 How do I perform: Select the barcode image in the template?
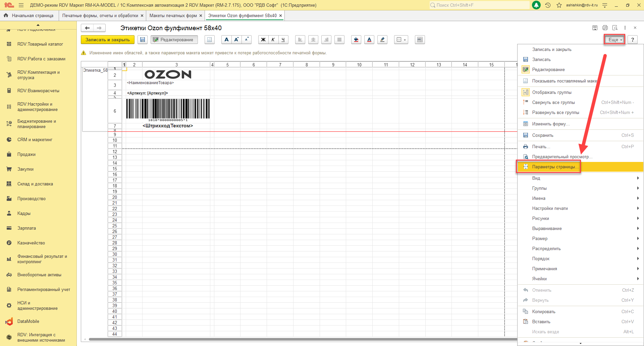(168, 110)
